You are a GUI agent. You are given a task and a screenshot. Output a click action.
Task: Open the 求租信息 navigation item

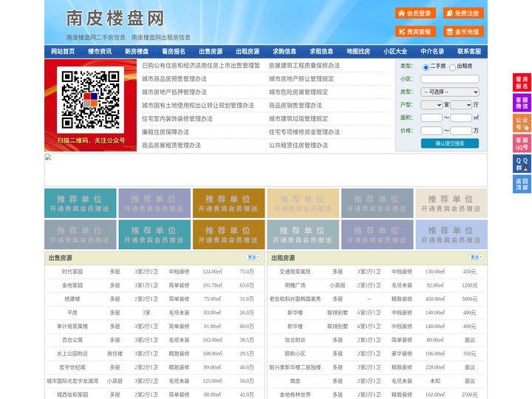pyautogui.click(x=321, y=52)
